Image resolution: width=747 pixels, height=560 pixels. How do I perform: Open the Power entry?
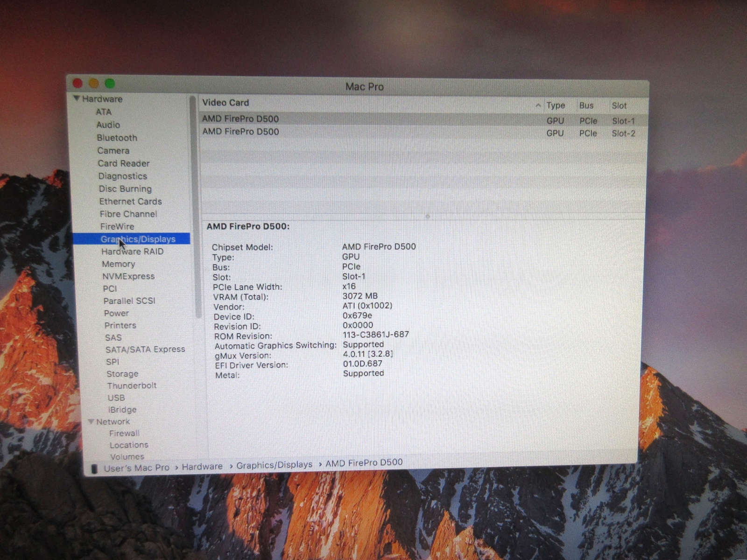pyautogui.click(x=116, y=313)
